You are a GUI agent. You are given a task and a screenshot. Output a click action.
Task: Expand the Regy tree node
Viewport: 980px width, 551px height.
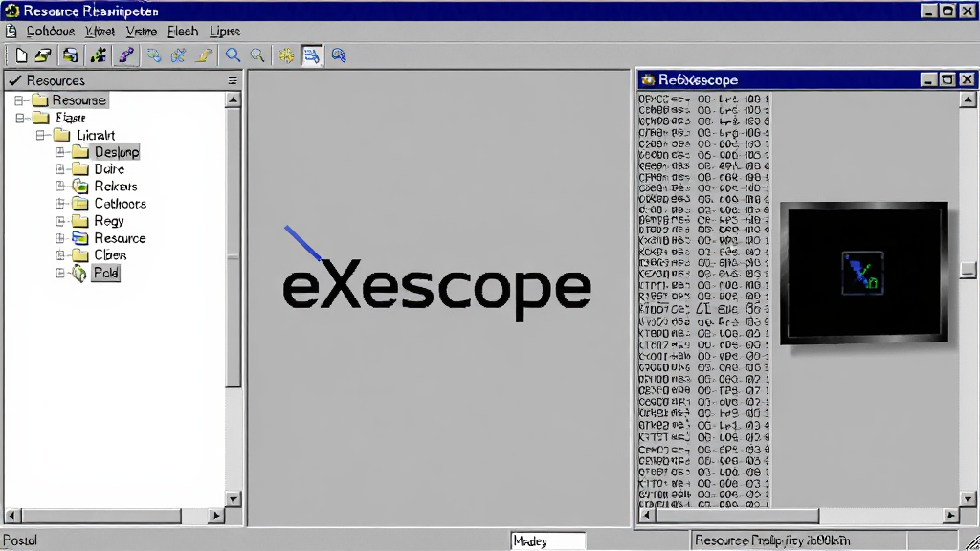coord(60,221)
